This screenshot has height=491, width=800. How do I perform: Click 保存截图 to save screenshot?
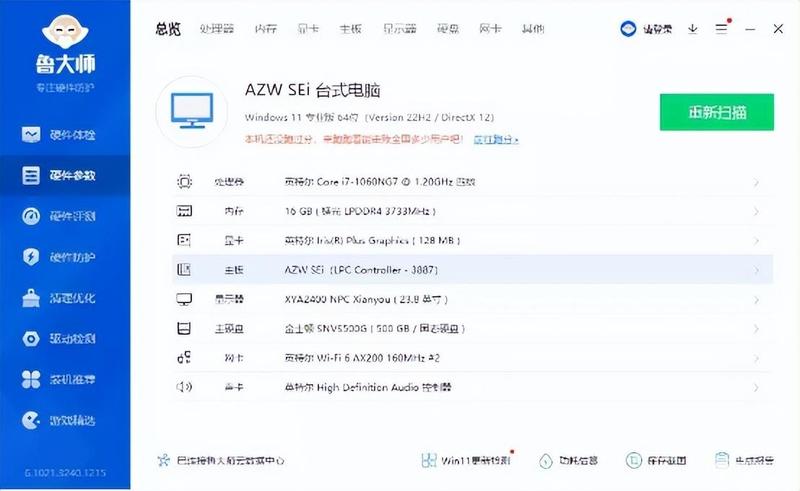[x=656, y=460]
